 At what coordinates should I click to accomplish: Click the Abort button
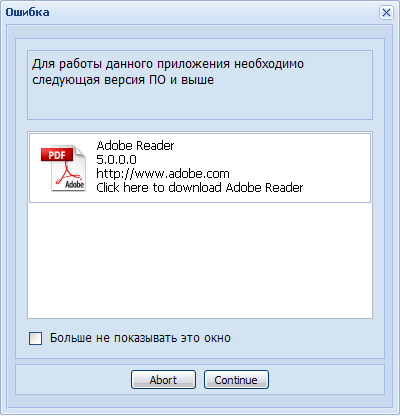point(163,380)
